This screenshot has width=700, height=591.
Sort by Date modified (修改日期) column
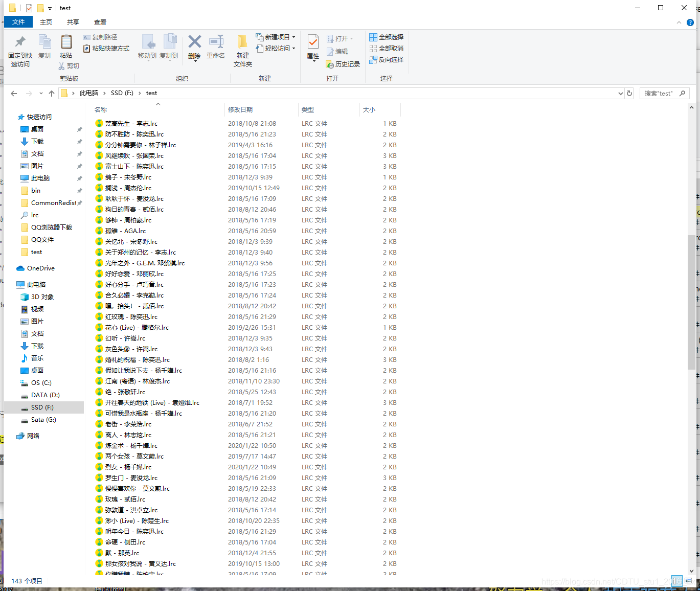[240, 110]
